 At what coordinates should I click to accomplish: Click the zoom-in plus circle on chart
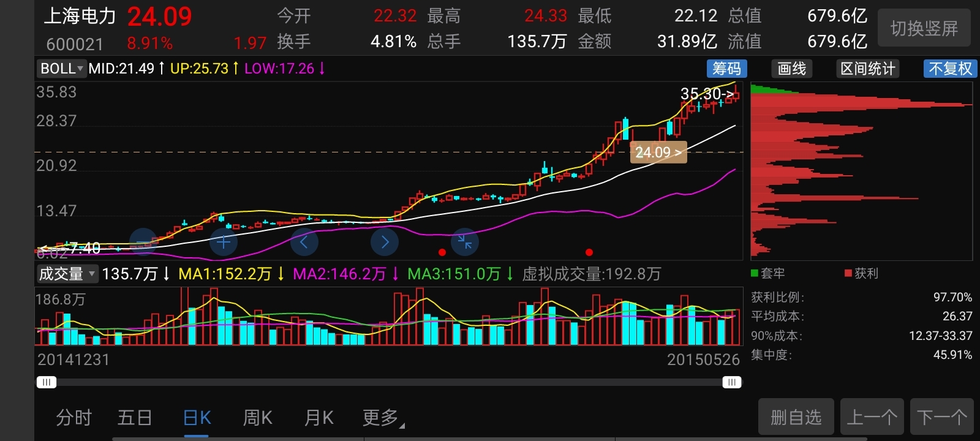(224, 243)
